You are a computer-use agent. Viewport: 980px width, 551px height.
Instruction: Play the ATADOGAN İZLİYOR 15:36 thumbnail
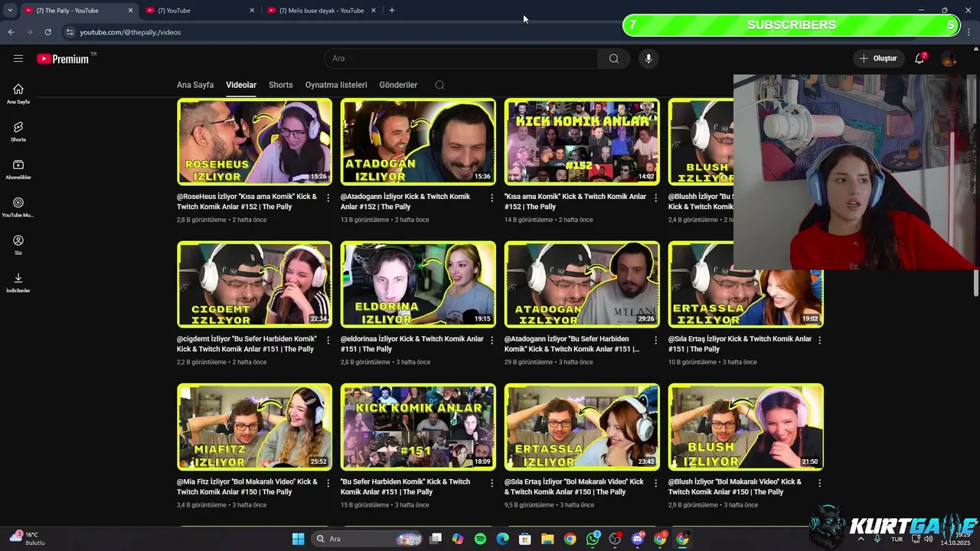[x=418, y=142]
